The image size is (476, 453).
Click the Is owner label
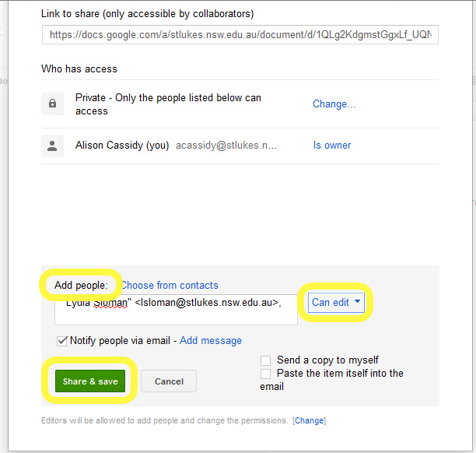[x=332, y=146]
